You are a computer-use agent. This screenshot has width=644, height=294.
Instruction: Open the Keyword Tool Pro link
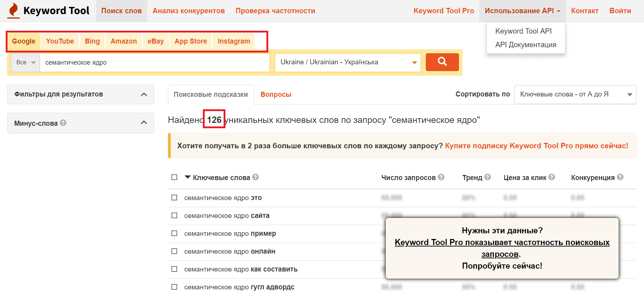pyautogui.click(x=444, y=11)
